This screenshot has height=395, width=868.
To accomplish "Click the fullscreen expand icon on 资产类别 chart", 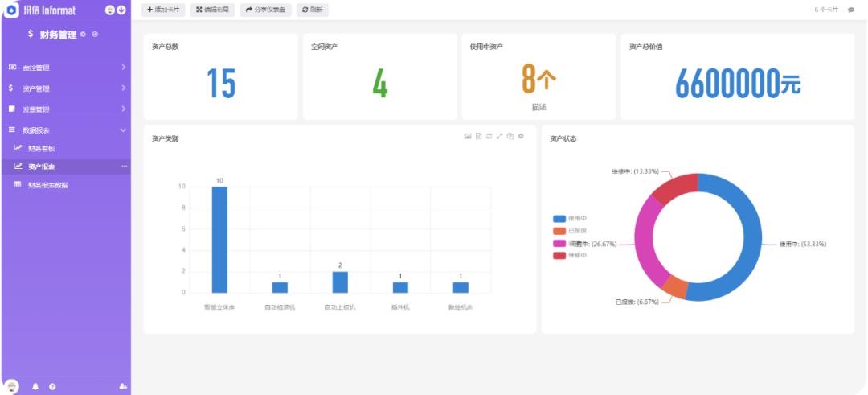I will [x=499, y=137].
